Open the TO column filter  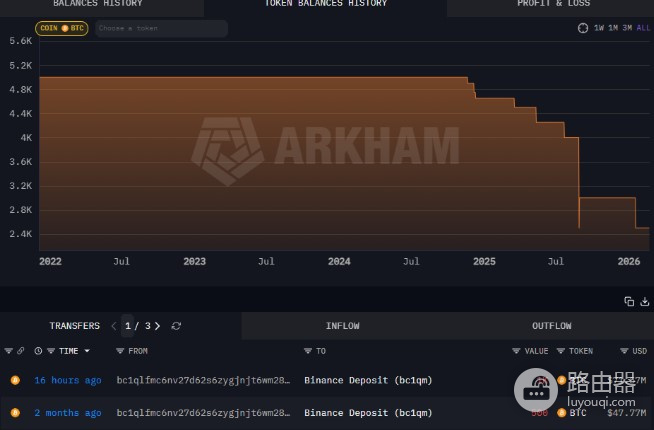pyautogui.click(x=308, y=351)
